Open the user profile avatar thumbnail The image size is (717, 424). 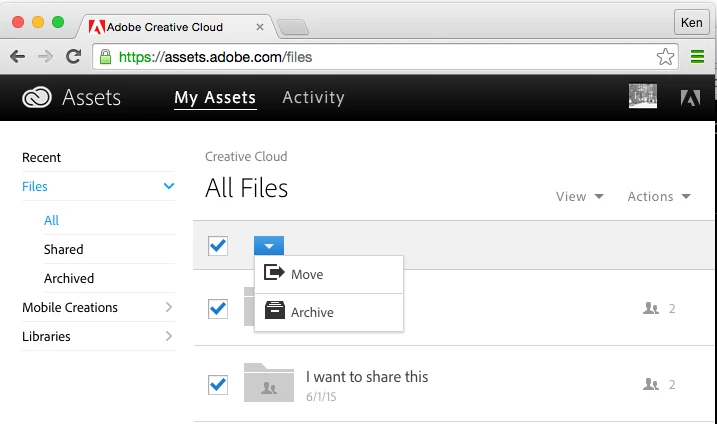tap(642, 96)
